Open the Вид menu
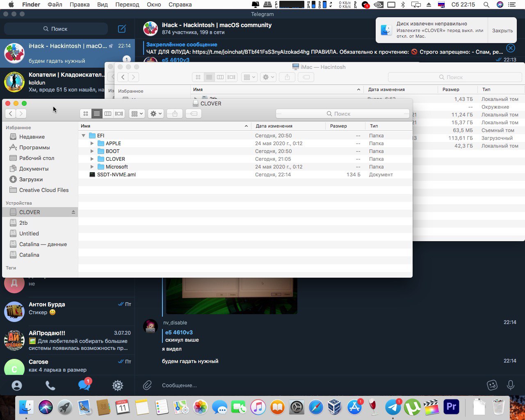This screenshot has width=525, height=420. coord(103,5)
